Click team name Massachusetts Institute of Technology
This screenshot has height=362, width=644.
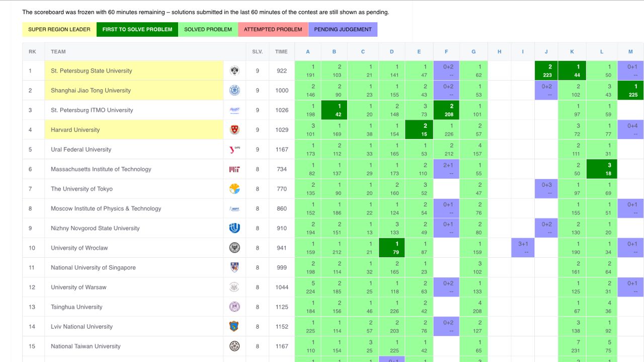101,169
